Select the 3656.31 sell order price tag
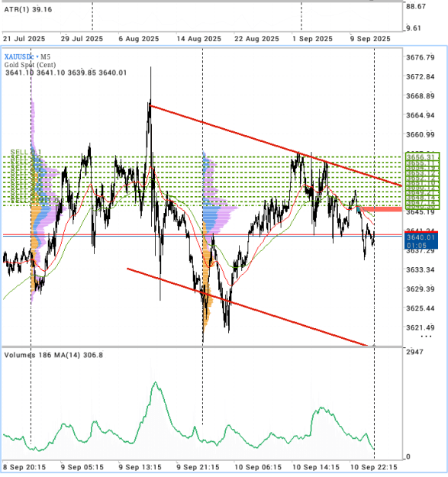448x477 pixels. [423, 157]
